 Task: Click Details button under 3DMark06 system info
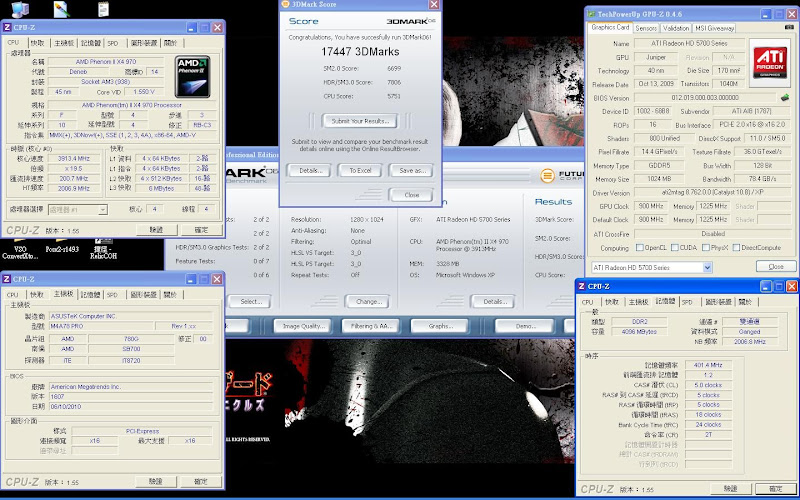pyautogui.click(x=493, y=302)
